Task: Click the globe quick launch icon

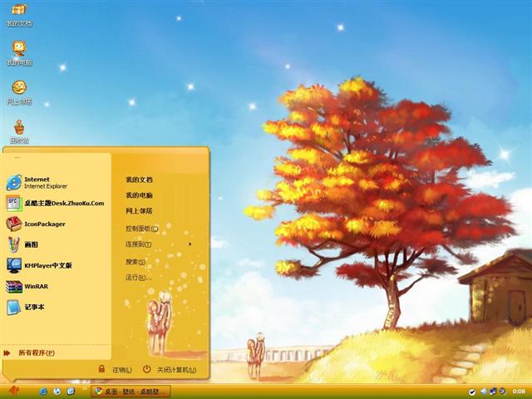Action: tap(57, 392)
